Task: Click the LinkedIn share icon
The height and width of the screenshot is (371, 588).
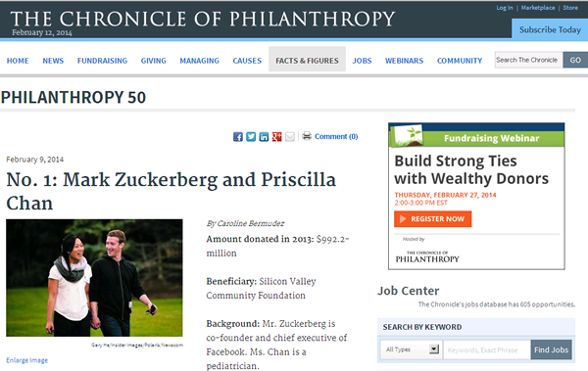Action: [264, 137]
